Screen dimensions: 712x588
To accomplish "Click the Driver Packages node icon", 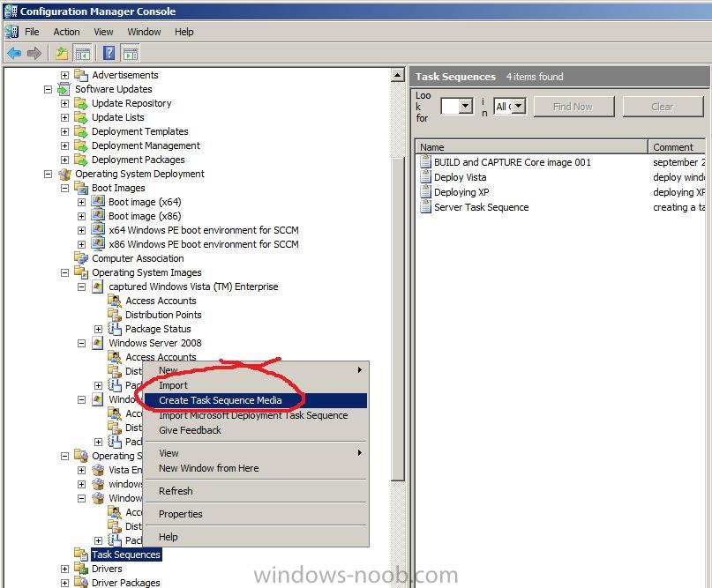I will (81, 583).
